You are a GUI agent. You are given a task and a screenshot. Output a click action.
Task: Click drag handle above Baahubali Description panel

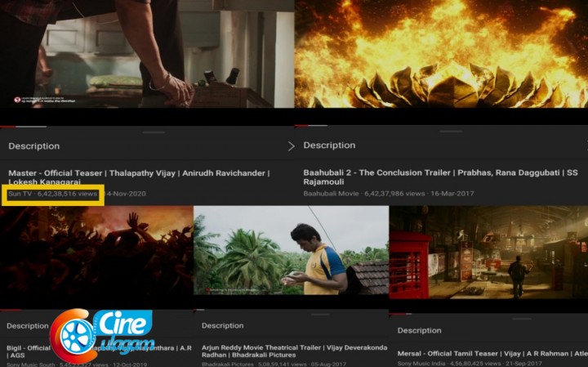pyautogui.click(x=440, y=131)
